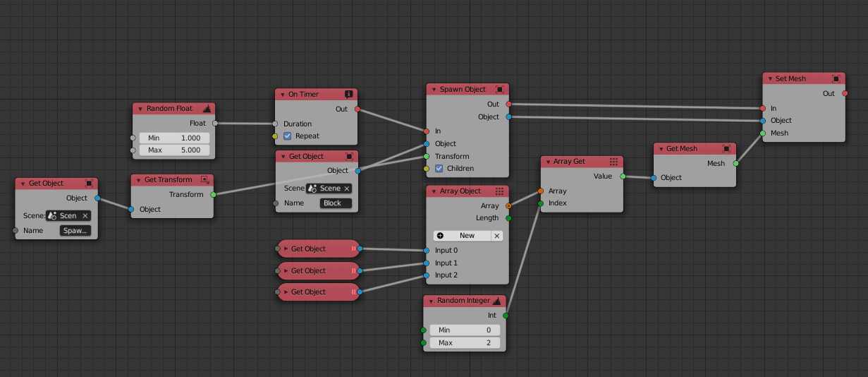This screenshot has width=868, height=377.
Task: Select the Array Get node title
Action: (x=569, y=162)
